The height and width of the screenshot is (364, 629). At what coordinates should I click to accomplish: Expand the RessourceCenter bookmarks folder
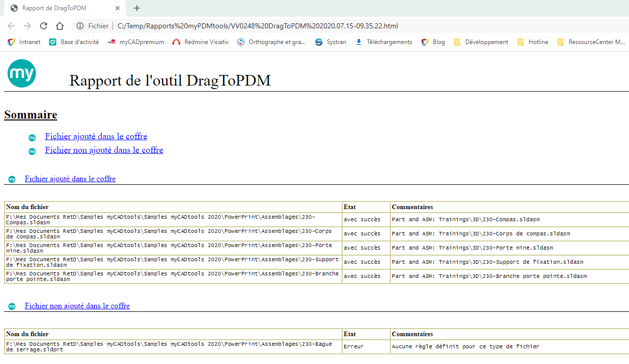pos(591,42)
